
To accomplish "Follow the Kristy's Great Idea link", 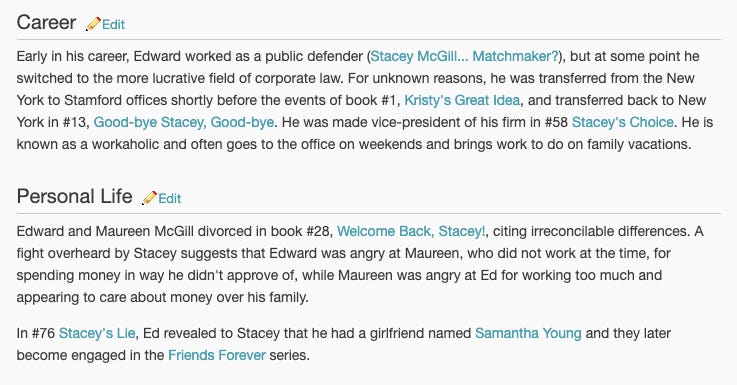I will coord(462,100).
